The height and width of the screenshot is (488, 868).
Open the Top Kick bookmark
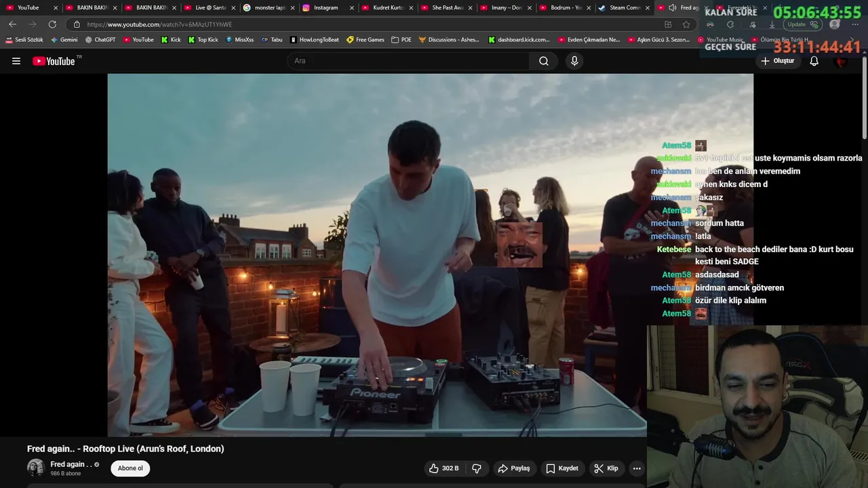click(x=203, y=40)
